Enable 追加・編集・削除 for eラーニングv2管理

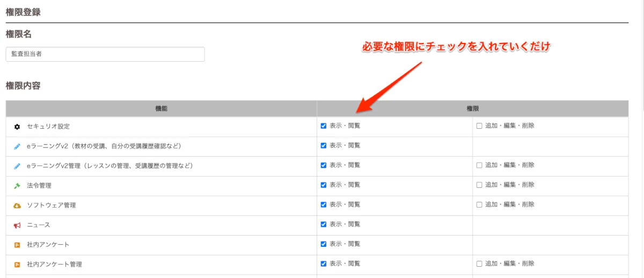coord(479,165)
